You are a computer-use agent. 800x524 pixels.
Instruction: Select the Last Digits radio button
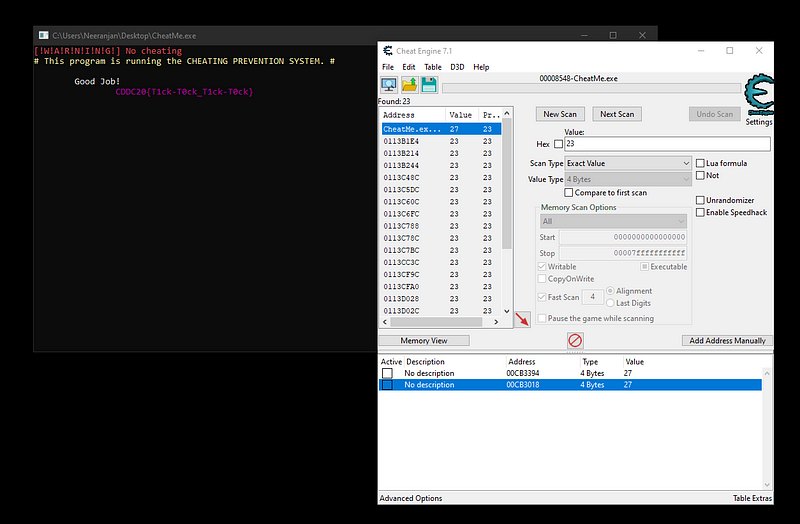click(610, 303)
